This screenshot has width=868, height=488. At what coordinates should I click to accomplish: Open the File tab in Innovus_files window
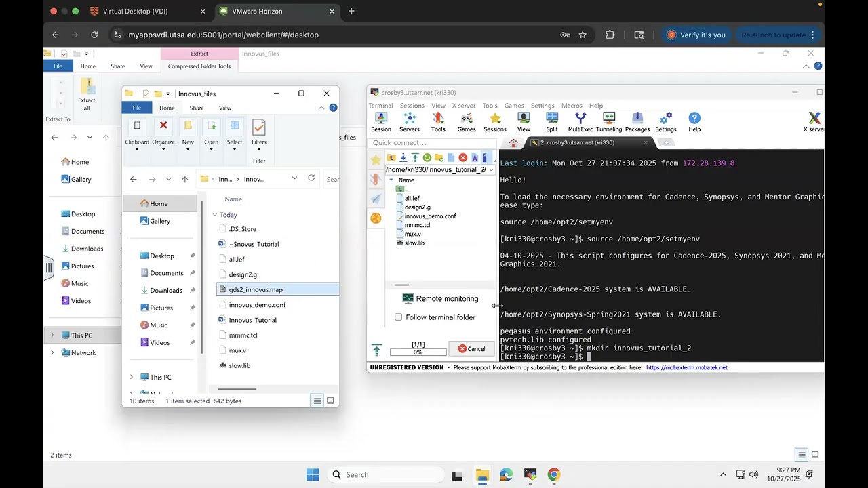[x=137, y=108]
